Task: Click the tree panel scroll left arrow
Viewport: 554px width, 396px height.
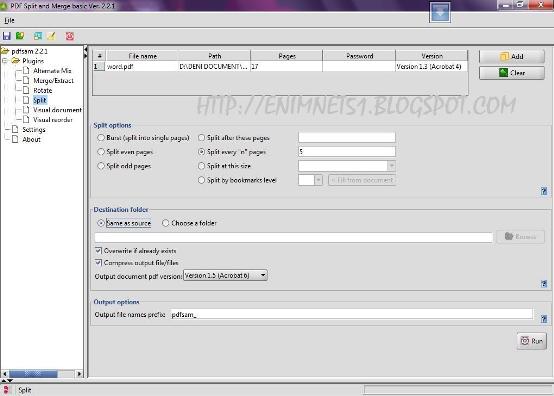Action: [x=5, y=374]
